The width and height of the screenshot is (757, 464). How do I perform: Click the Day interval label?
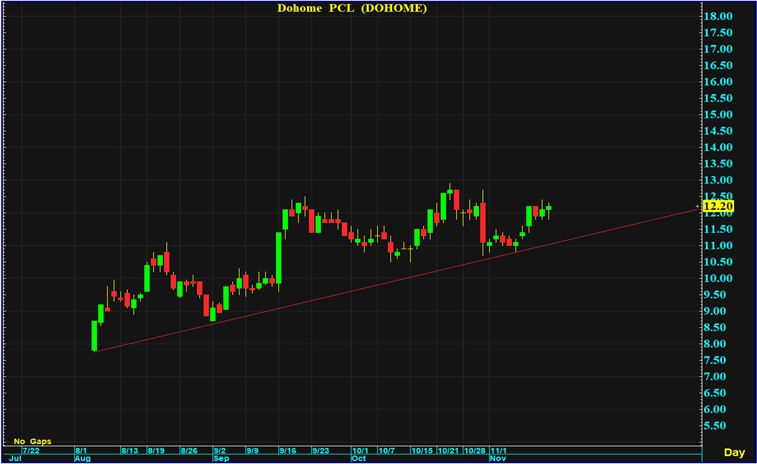point(734,452)
